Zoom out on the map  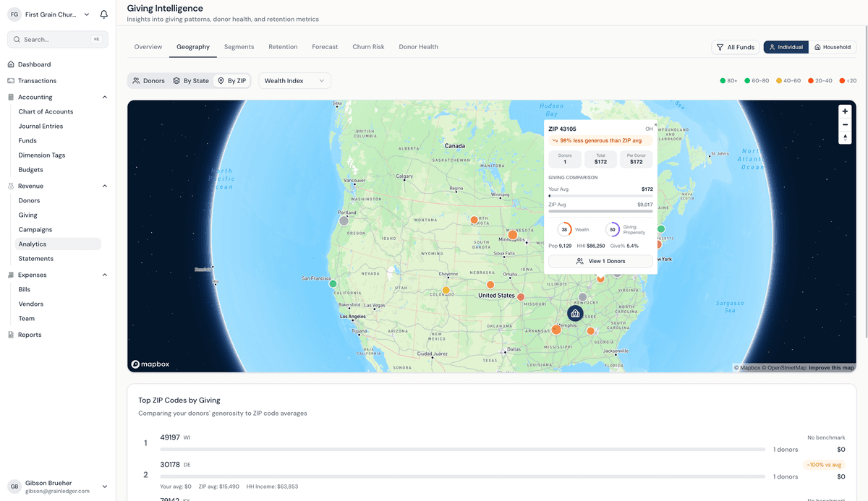pos(845,124)
